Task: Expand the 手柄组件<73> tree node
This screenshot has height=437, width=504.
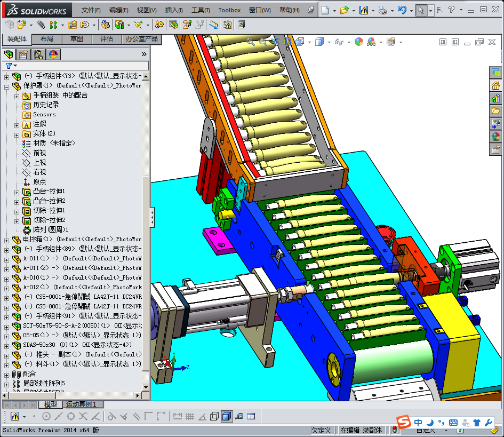Action: click(x=6, y=77)
